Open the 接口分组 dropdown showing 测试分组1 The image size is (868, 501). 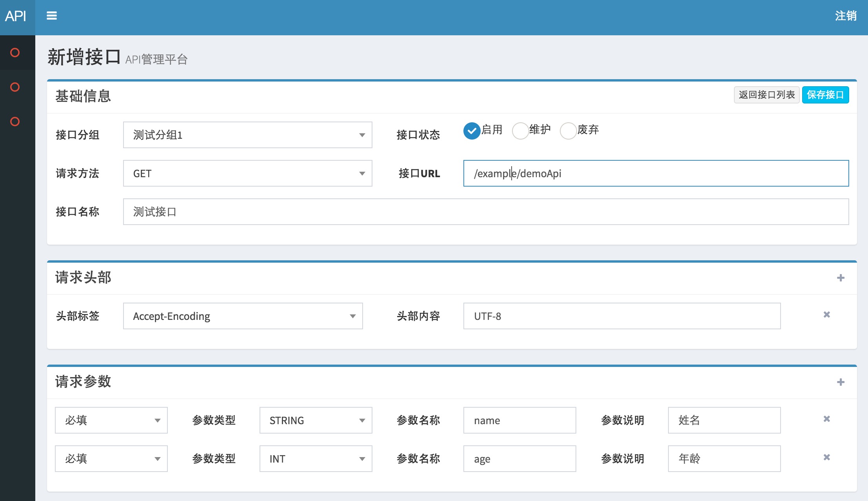(247, 135)
